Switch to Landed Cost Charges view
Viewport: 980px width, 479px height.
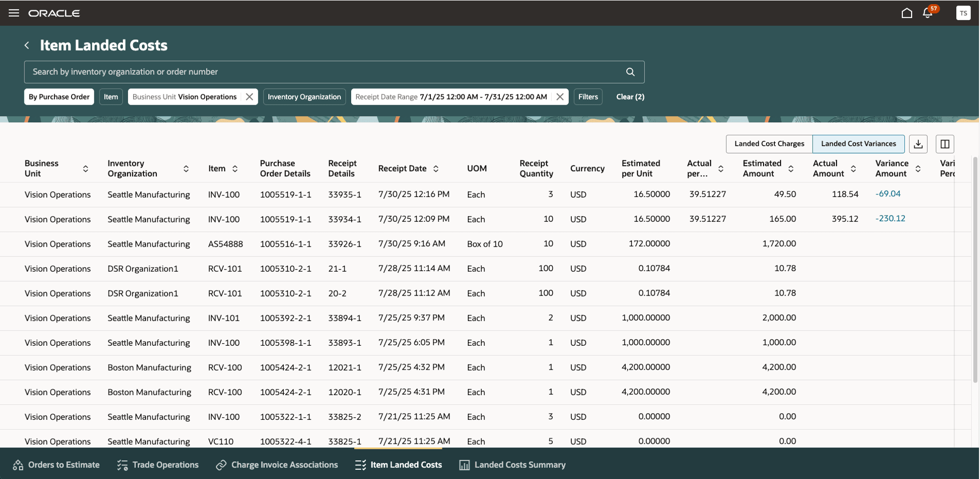click(x=769, y=144)
